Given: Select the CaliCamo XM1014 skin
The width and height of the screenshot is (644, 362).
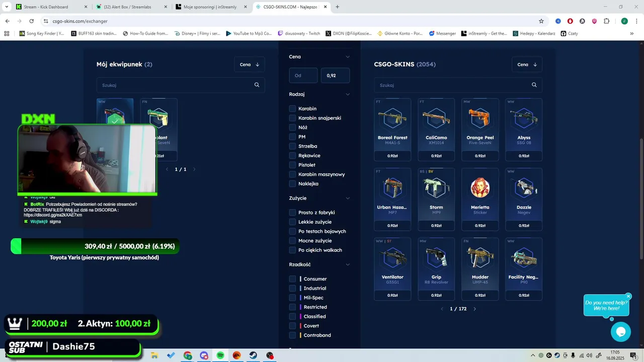Looking at the screenshot, I should click(x=436, y=129).
